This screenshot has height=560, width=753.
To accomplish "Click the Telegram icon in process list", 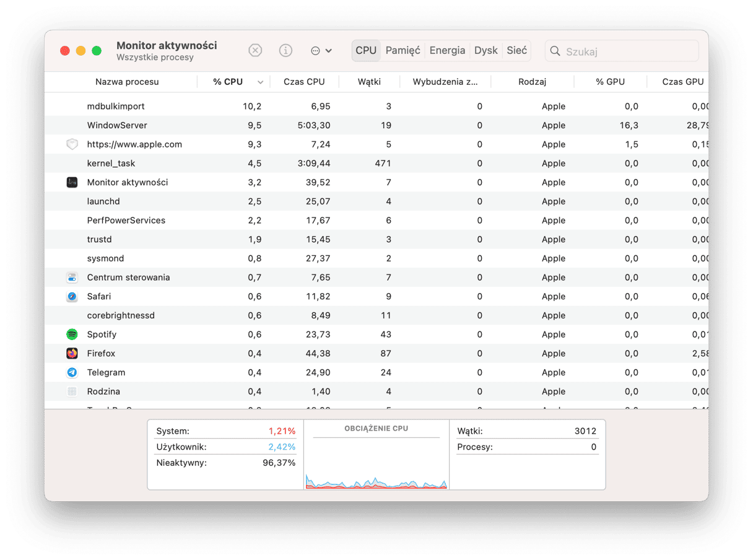I will 72,372.
